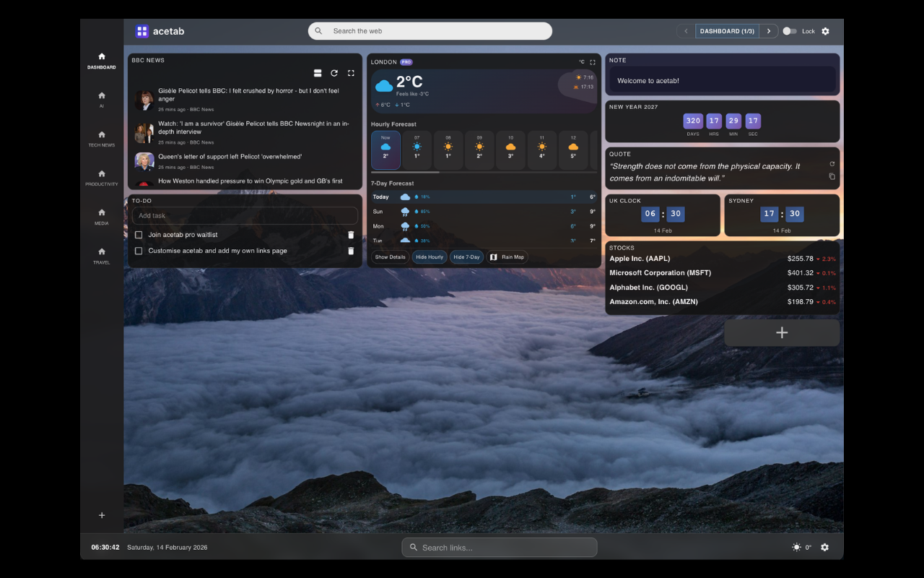The height and width of the screenshot is (578, 924).
Task: Delete 'Join acetab pro waitlist' task
Action: coord(351,235)
